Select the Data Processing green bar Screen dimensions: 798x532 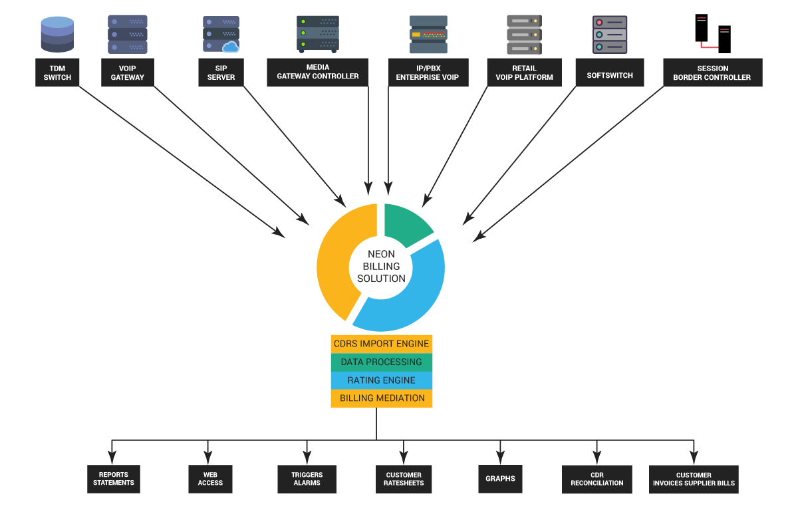382,362
